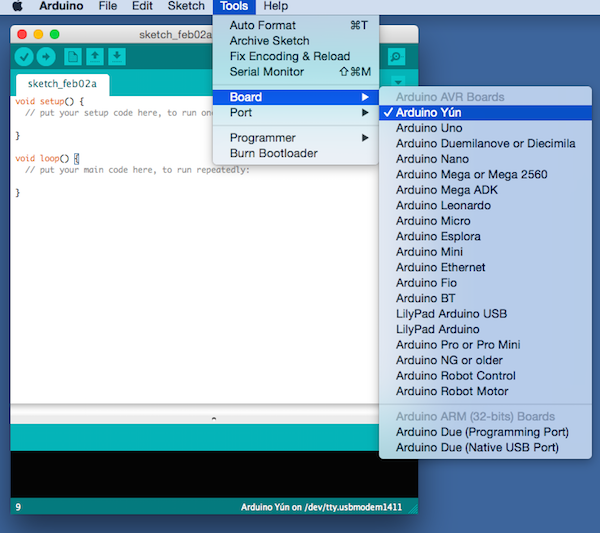
Task: Open the Apple menu
Action: 17,6
